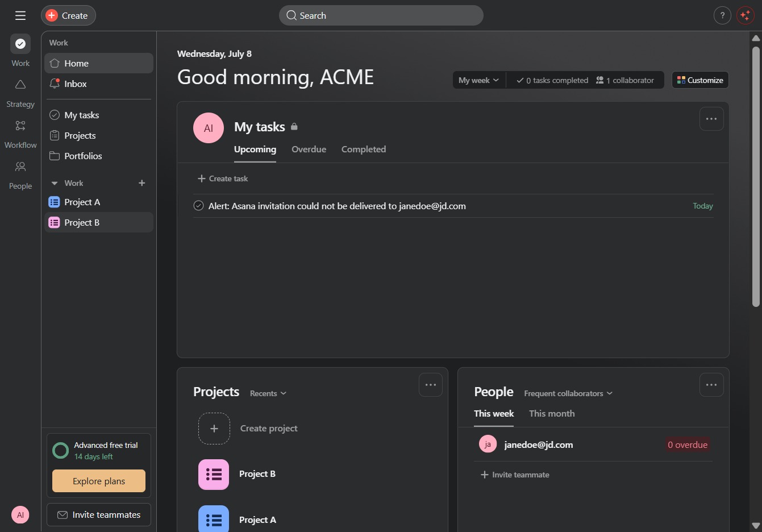Open the Strategy triangle icon

pos(20,85)
